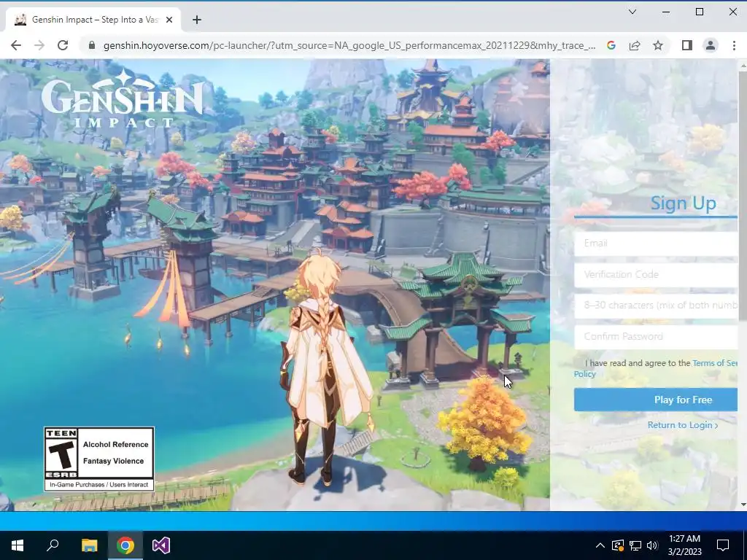
Task: Focus the Verification Code field
Action: click(656, 274)
